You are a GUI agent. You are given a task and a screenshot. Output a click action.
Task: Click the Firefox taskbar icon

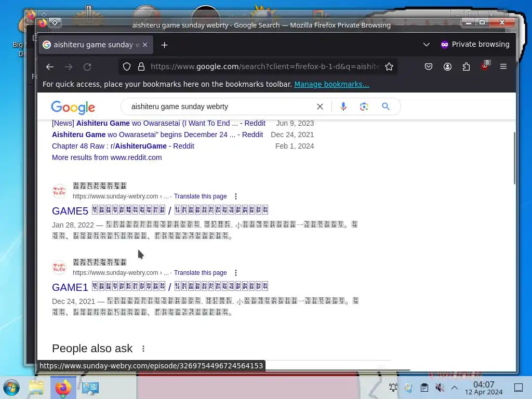pyautogui.click(x=63, y=388)
